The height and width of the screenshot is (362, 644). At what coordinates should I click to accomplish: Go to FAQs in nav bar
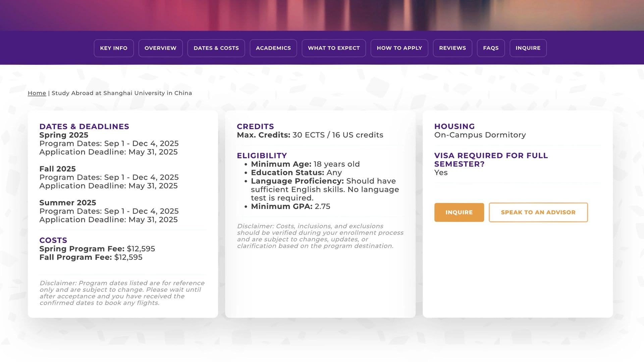click(491, 48)
